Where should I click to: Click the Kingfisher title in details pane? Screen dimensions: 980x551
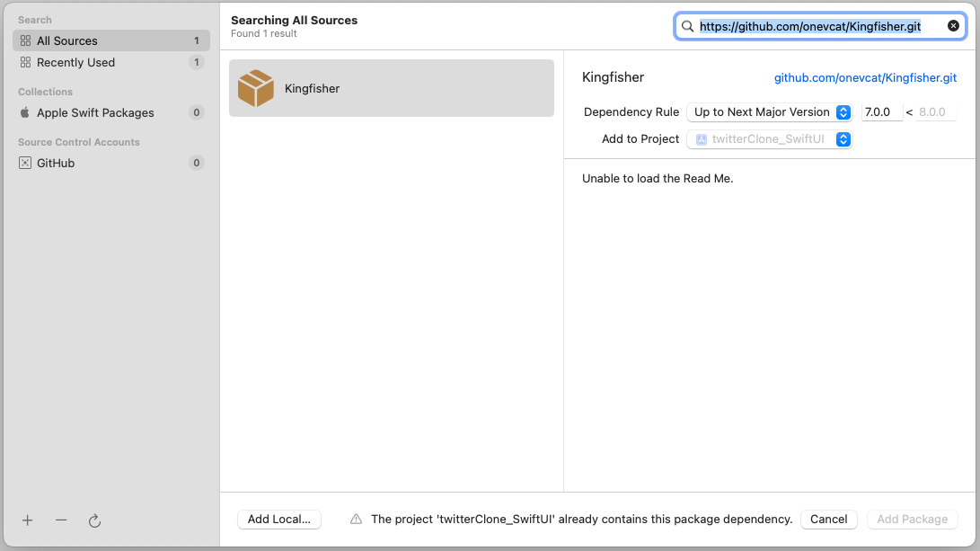[614, 77]
